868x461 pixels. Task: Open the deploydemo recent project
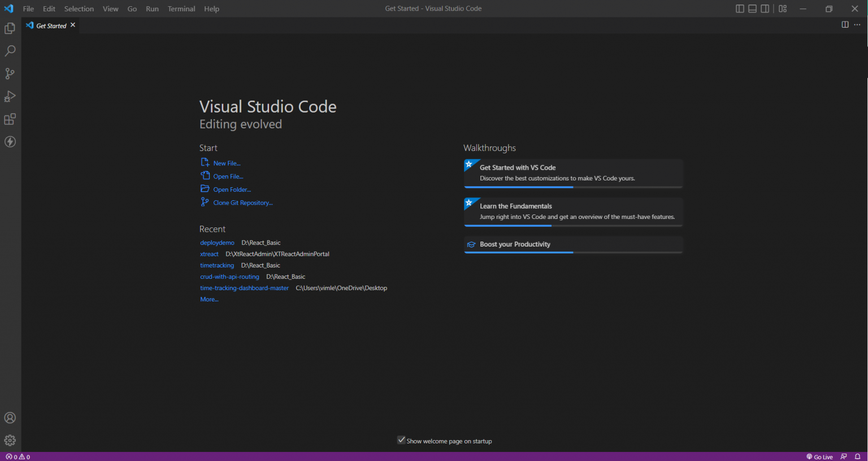coord(217,243)
